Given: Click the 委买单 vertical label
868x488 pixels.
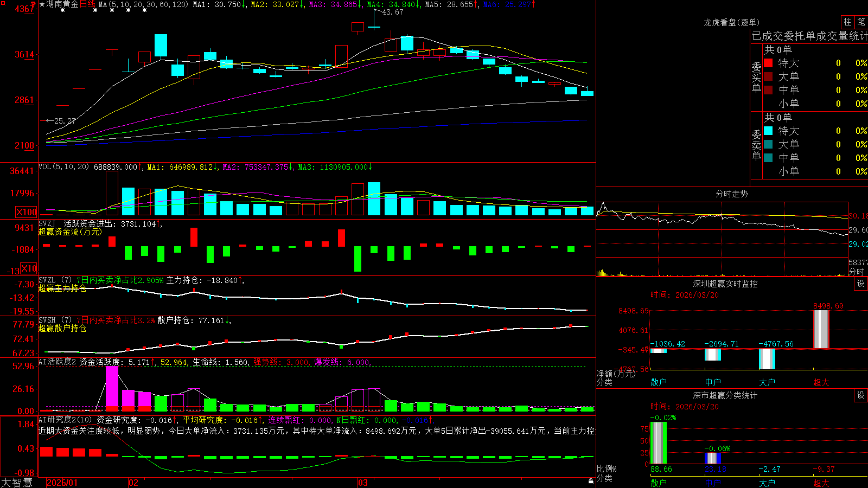Looking at the screenshot, I should pos(756,78).
